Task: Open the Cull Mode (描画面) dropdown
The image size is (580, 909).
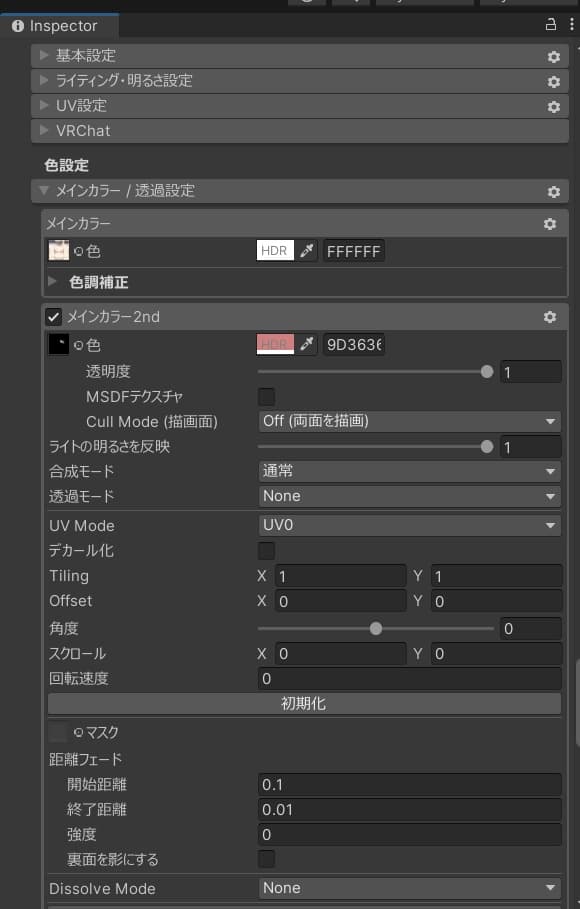Action: click(x=409, y=421)
